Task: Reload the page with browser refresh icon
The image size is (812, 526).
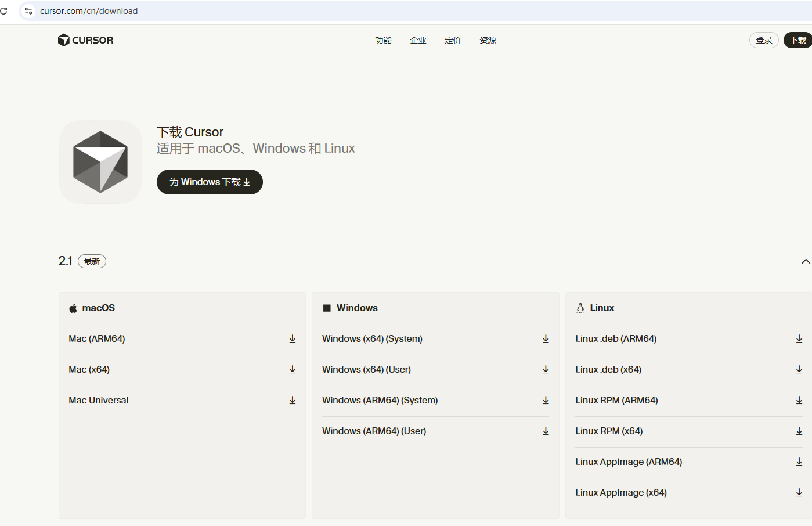Action: coord(3,11)
